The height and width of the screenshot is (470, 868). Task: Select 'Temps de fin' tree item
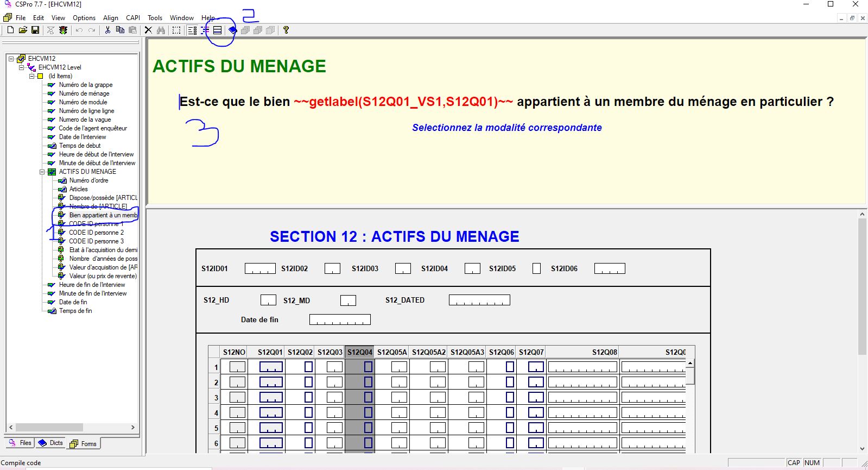(75, 311)
